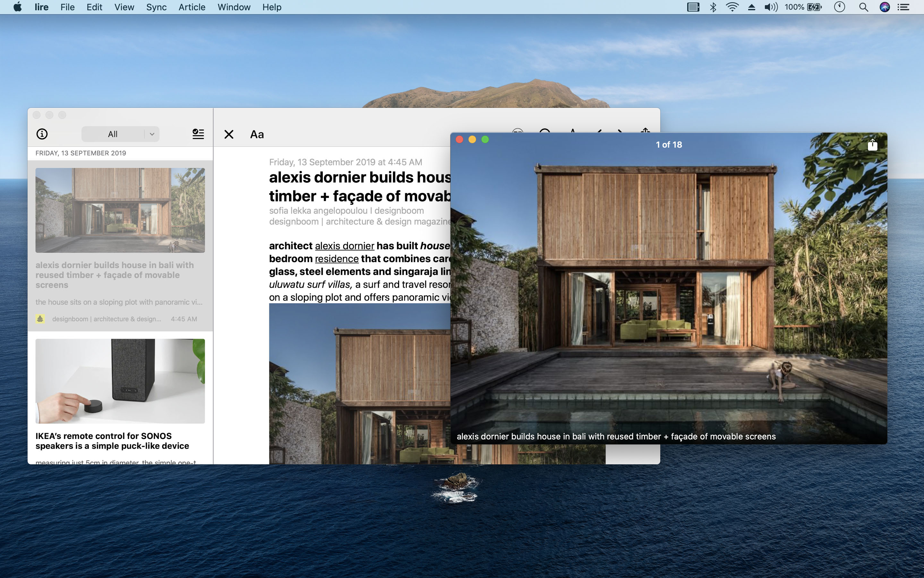This screenshot has width=924, height=578.
Task: Open Wi-Fi menu in menu bar
Action: point(732,7)
